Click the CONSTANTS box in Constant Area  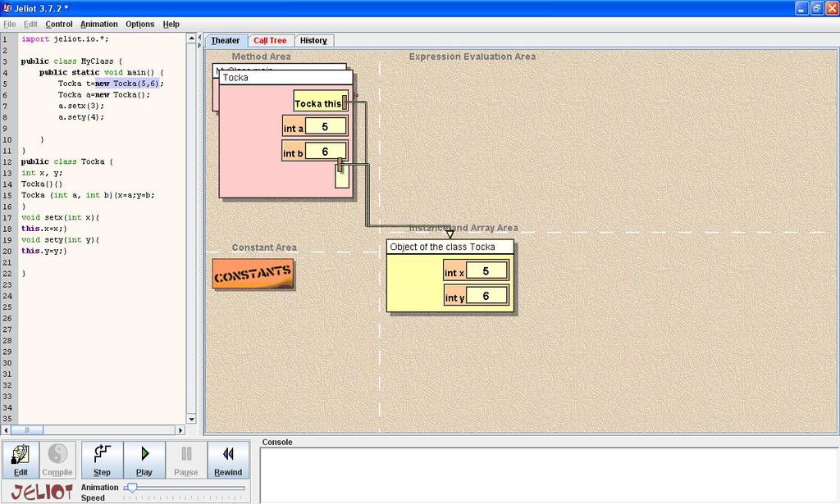[253, 275]
